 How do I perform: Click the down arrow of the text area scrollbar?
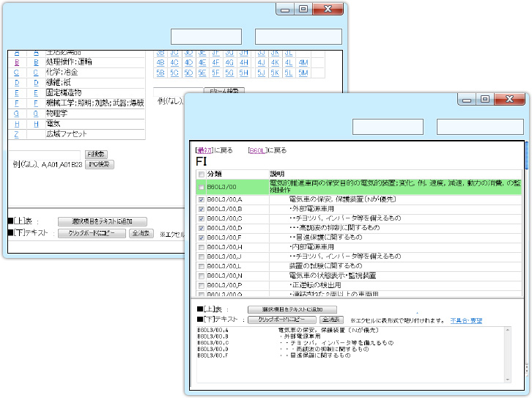tap(508, 380)
